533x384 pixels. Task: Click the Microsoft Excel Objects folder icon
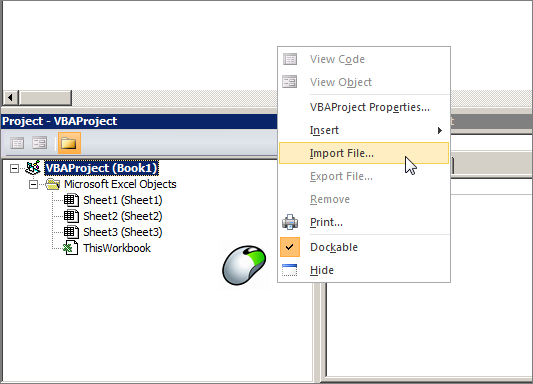[x=53, y=184]
